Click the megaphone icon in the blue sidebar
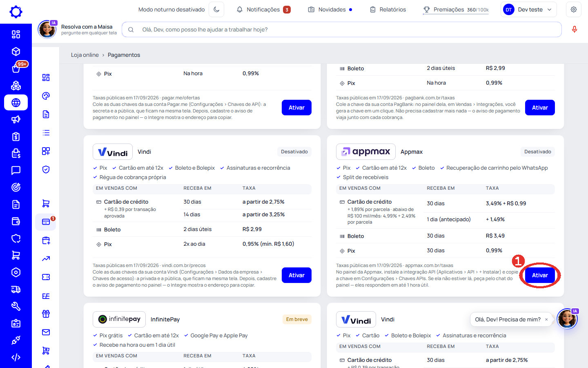This screenshot has width=588, height=368. (x=16, y=119)
